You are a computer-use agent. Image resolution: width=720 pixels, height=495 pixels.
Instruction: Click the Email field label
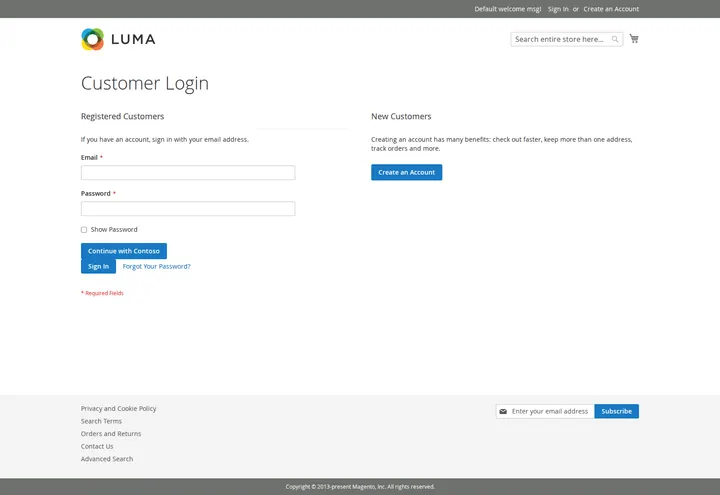(x=89, y=158)
